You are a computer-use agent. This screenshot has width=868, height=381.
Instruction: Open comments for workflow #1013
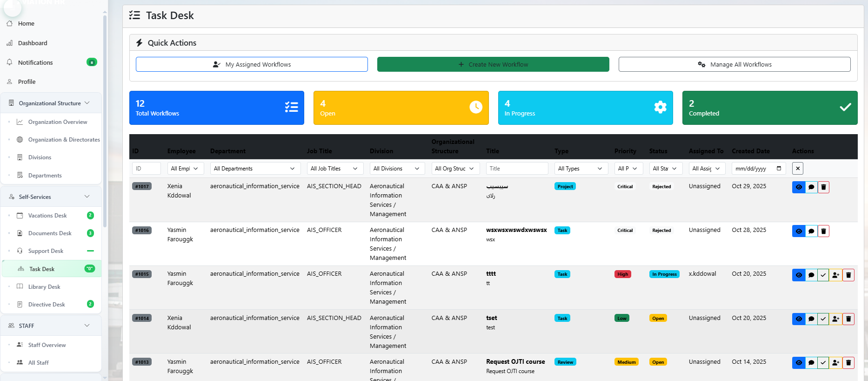(811, 363)
